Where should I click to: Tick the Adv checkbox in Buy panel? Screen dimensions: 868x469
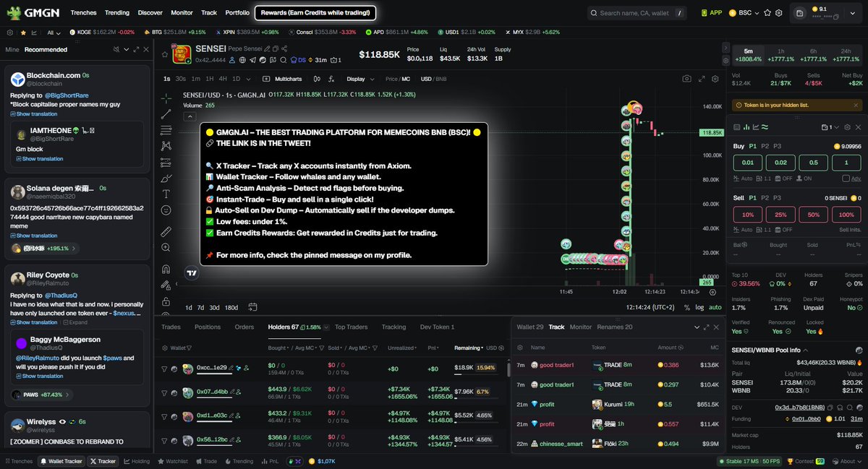pyautogui.click(x=846, y=178)
